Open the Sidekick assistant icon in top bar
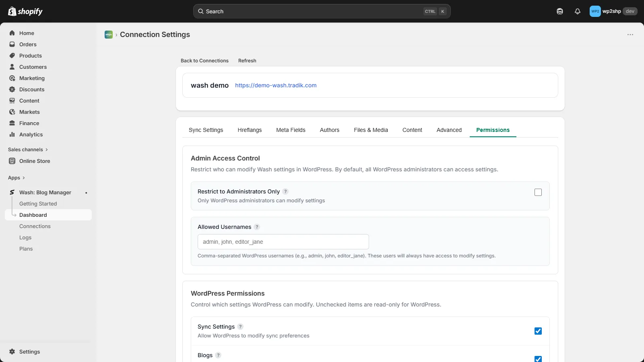Screen dimensions: 644x362 point(560,11)
